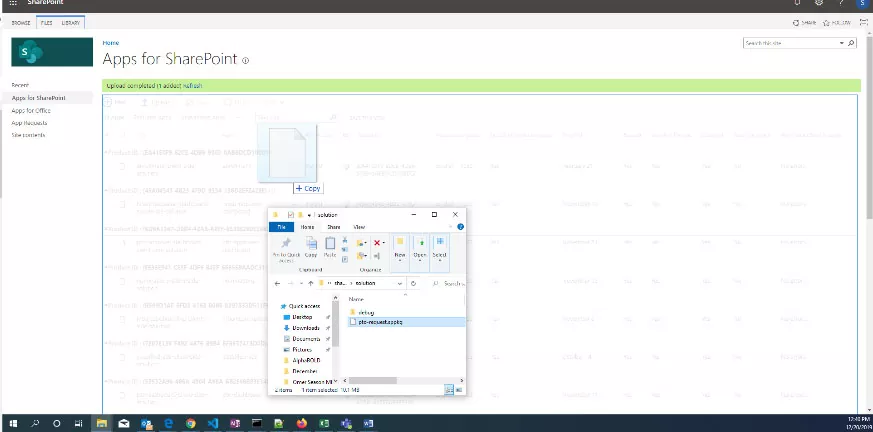
Task: Select Pictures in Explorer navigation pane
Action: click(x=298, y=350)
